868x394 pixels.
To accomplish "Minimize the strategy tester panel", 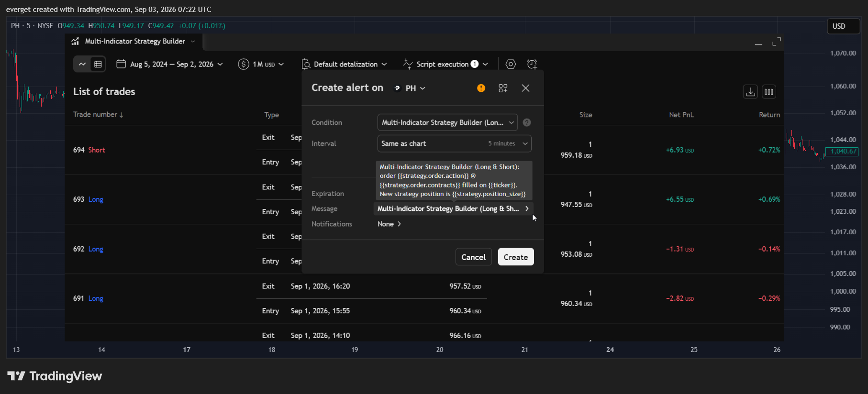I will click(758, 44).
